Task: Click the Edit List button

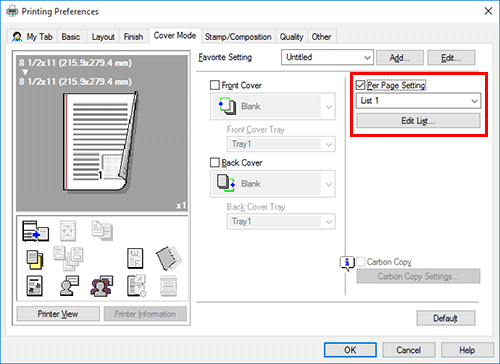Action: pyautogui.click(x=418, y=121)
